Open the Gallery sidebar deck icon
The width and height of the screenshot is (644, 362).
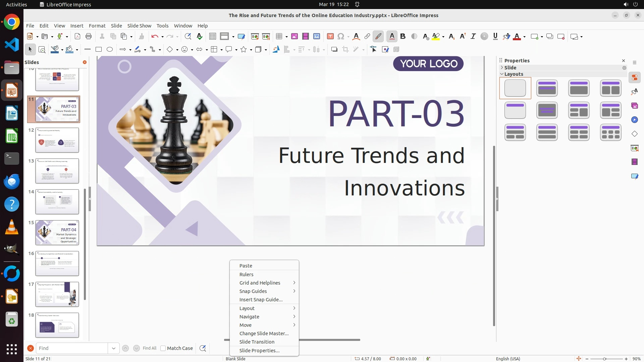pos(635,106)
